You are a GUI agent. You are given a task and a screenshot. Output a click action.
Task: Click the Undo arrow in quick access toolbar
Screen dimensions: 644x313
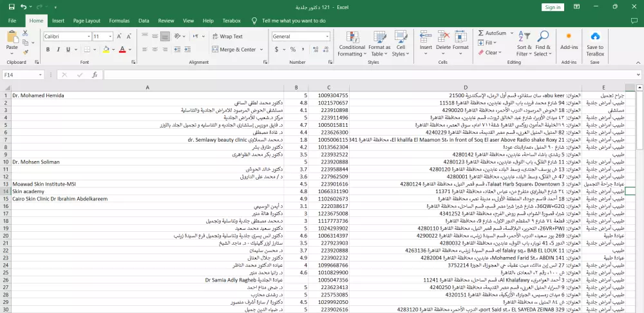23,7
